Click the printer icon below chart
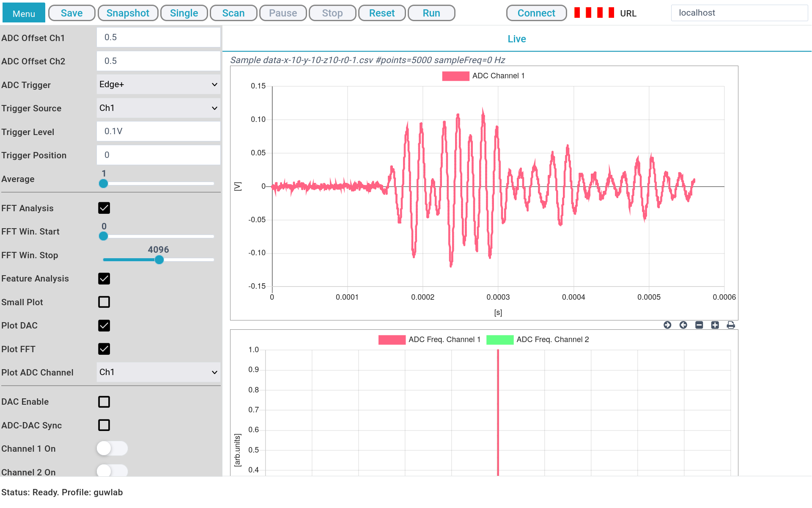Image resolution: width=812 pixels, height=508 pixels. 731,325
